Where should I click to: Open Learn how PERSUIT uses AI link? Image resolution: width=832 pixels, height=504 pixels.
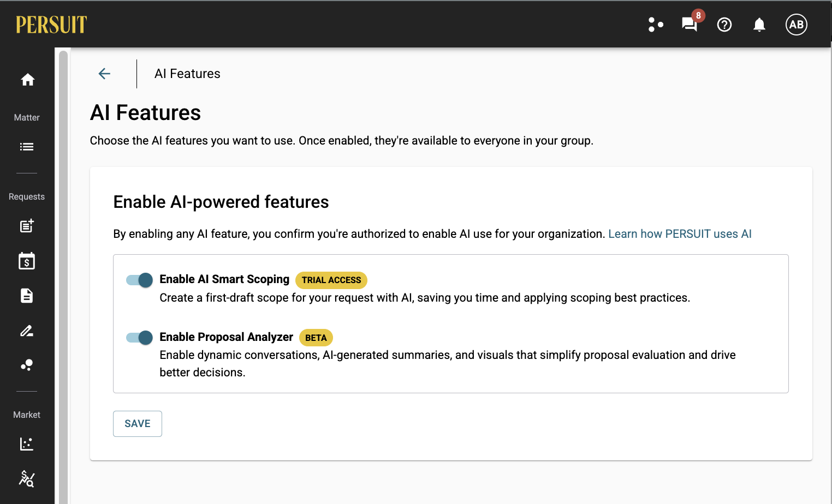coord(680,234)
